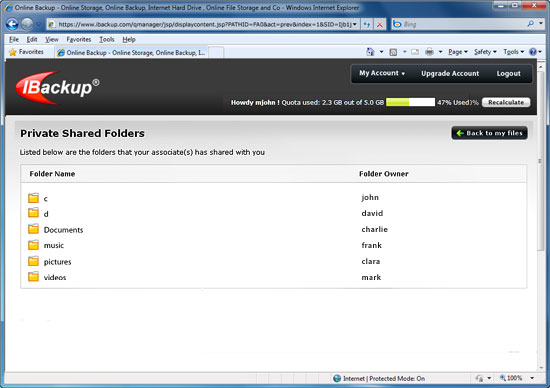Open the Tools menu in menu bar

(107, 39)
